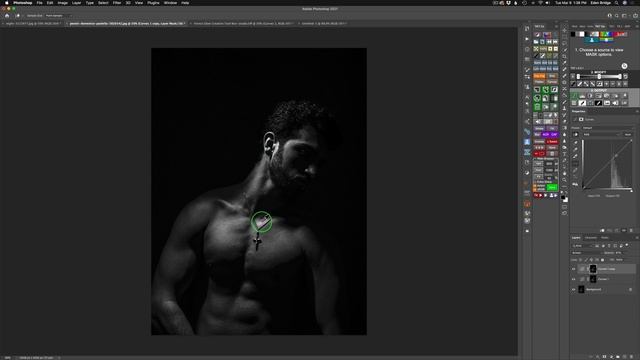Toggle lock image pixels brush icon

(x=587, y=260)
